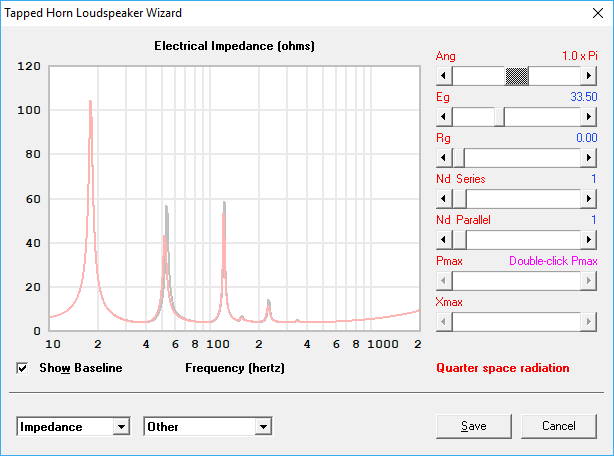The width and height of the screenshot is (614, 456).
Task: Click the Ang slider right arrow
Action: 589,76
